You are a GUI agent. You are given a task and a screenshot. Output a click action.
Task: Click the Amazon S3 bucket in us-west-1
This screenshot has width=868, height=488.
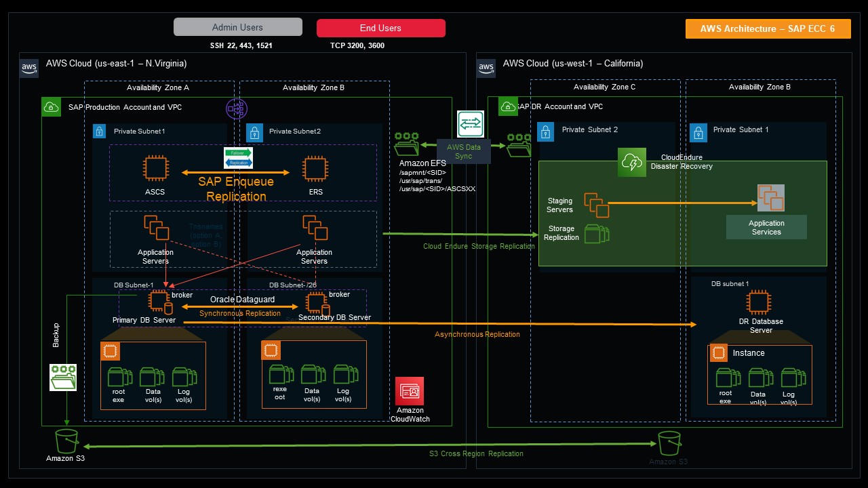tap(669, 443)
